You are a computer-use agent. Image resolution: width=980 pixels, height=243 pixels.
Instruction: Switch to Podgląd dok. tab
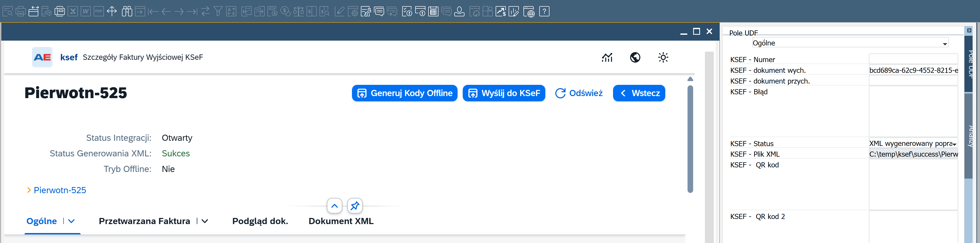coord(260,221)
